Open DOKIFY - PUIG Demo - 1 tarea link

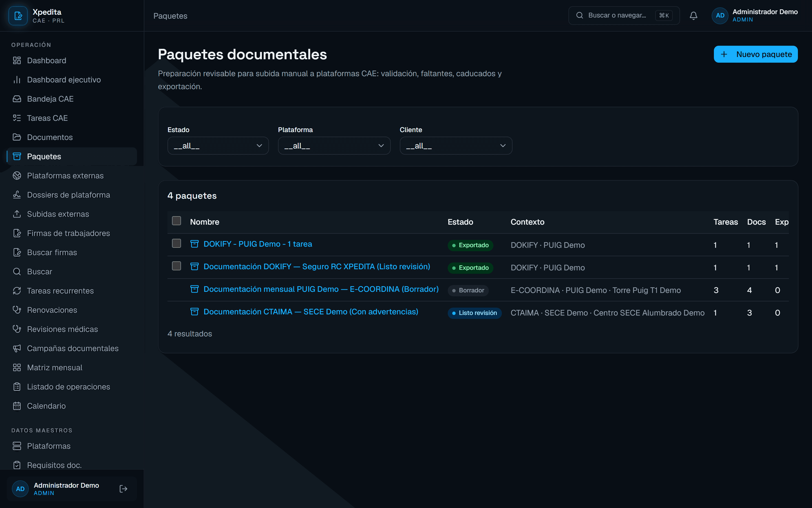click(258, 244)
